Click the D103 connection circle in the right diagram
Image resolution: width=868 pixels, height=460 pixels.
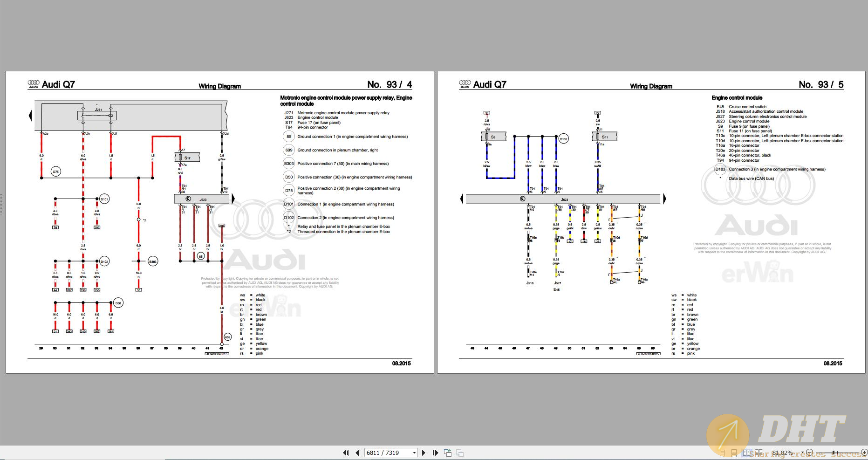[x=563, y=139]
